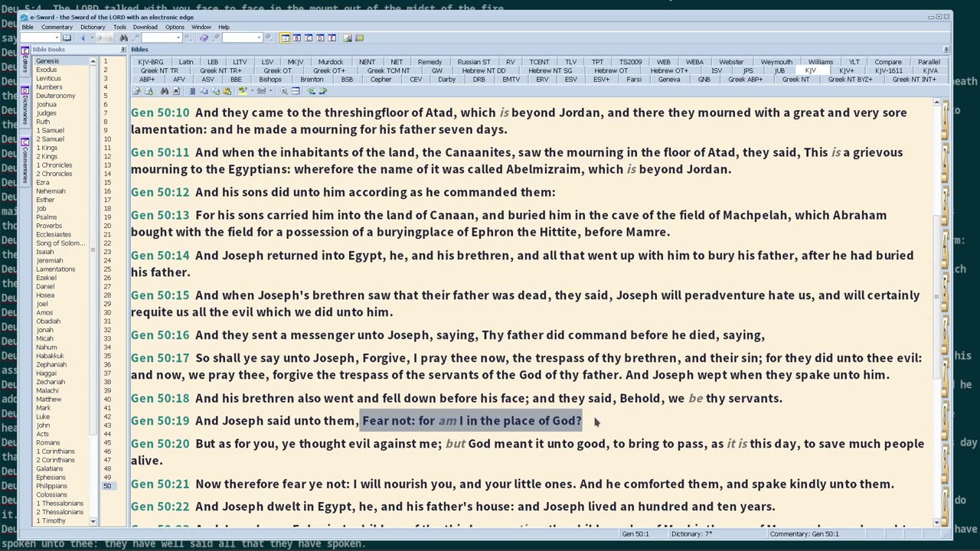Image resolution: width=980 pixels, height=551 pixels.
Task: Toggle the Editors view layout button (E)
Action: (x=332, y=37)
